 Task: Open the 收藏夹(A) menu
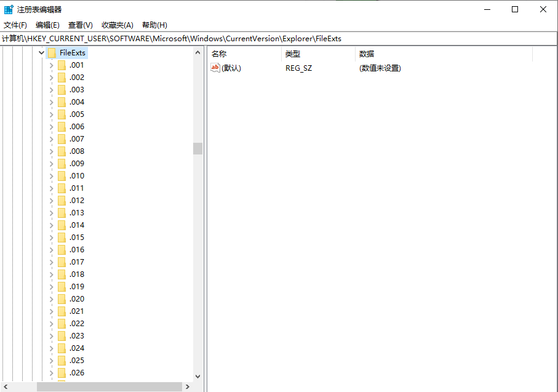coord(117,25)
